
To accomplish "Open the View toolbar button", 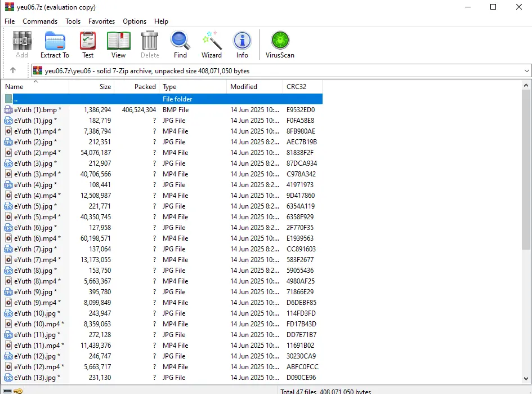I will [118, 45].
